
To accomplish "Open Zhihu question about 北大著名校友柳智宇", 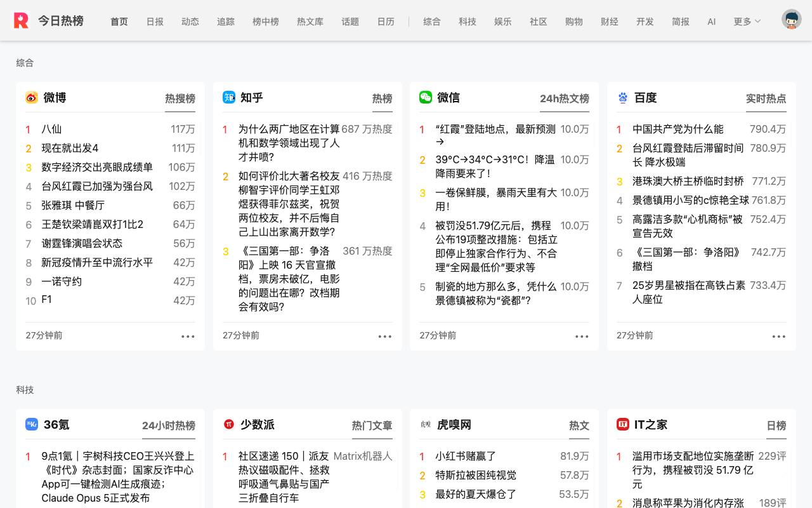I will tap(289, 204).
